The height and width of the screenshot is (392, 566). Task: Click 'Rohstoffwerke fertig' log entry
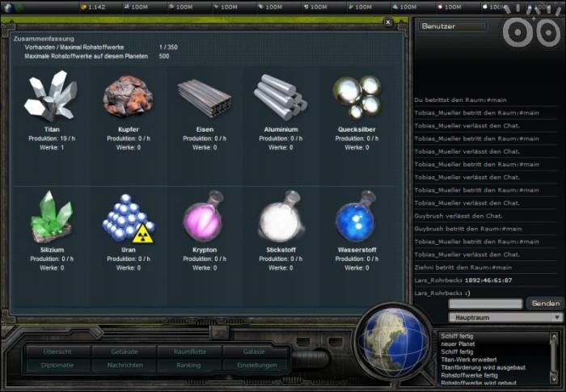pyautogui.click(x=469, y=376)
